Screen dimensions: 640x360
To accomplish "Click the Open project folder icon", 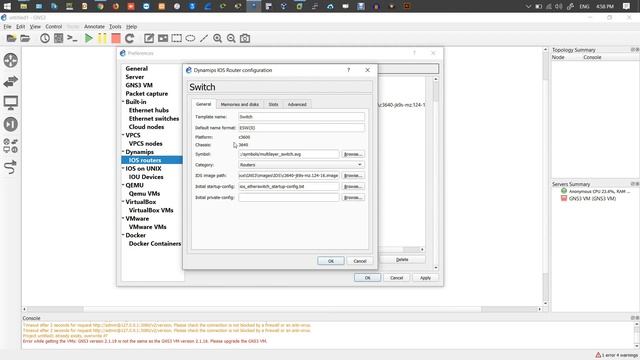I will (25, 38).
